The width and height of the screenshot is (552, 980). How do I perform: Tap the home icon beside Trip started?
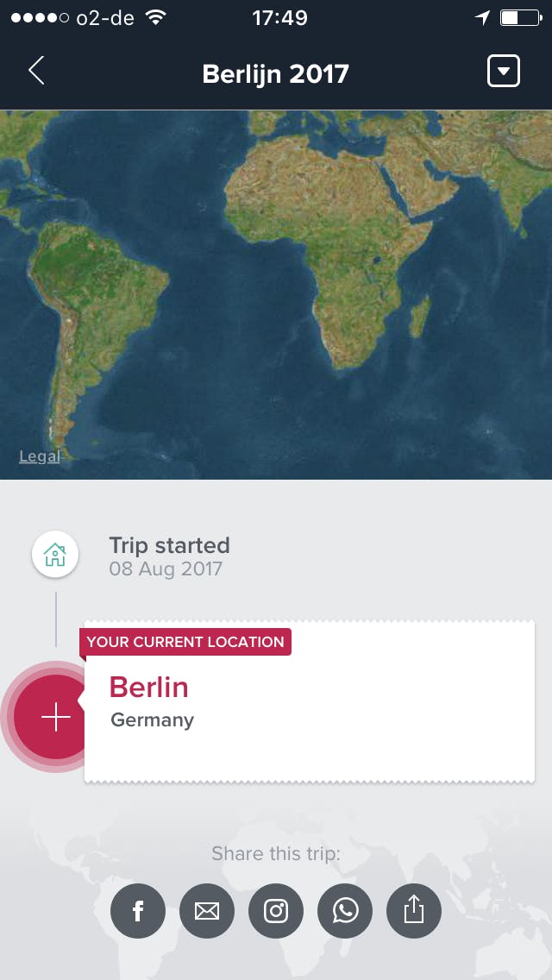tap(54, 554)
